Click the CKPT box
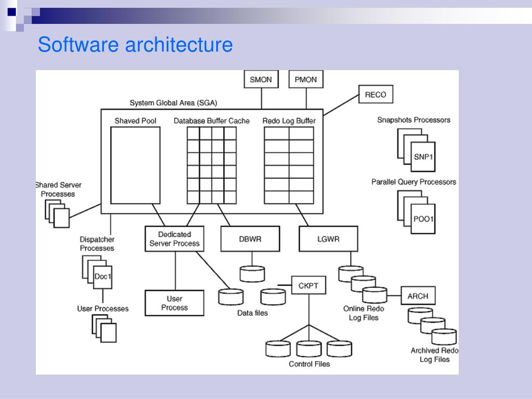 pyautogui.click(x=309, y=285)
